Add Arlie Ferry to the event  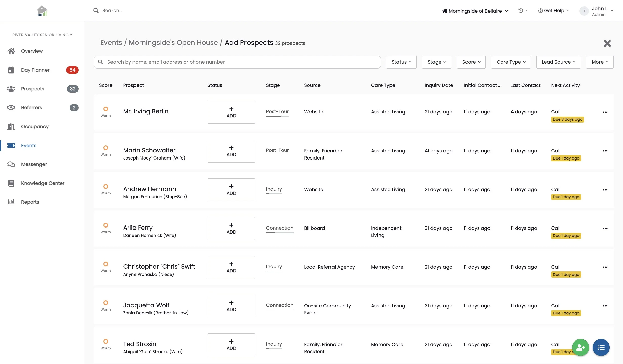pyautogui.click(x=231, y=229)
